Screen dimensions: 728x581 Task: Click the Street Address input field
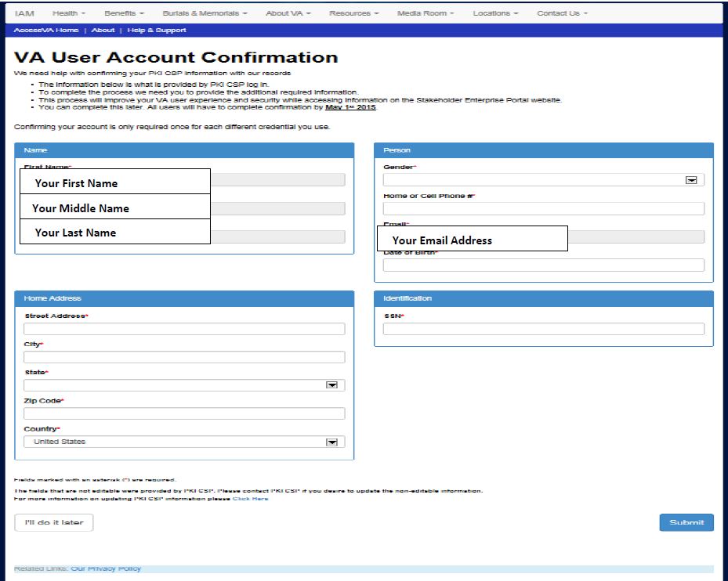click(184, 329)
